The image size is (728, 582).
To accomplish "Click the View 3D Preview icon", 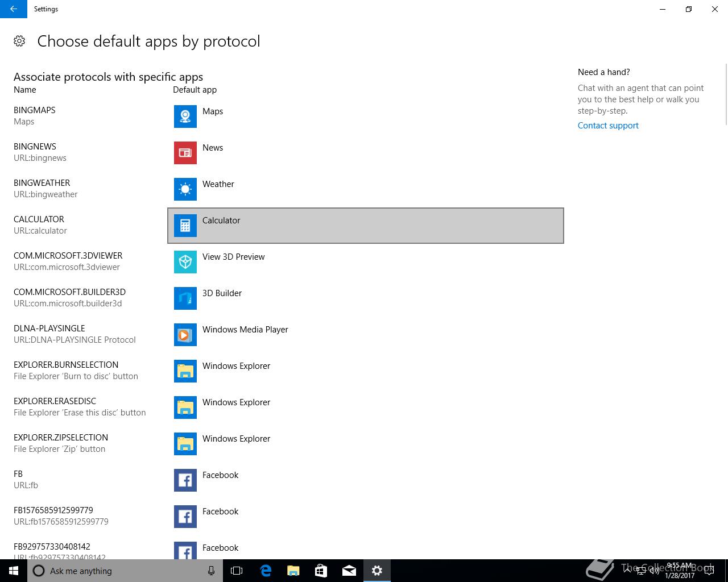I will pos(185,262).
